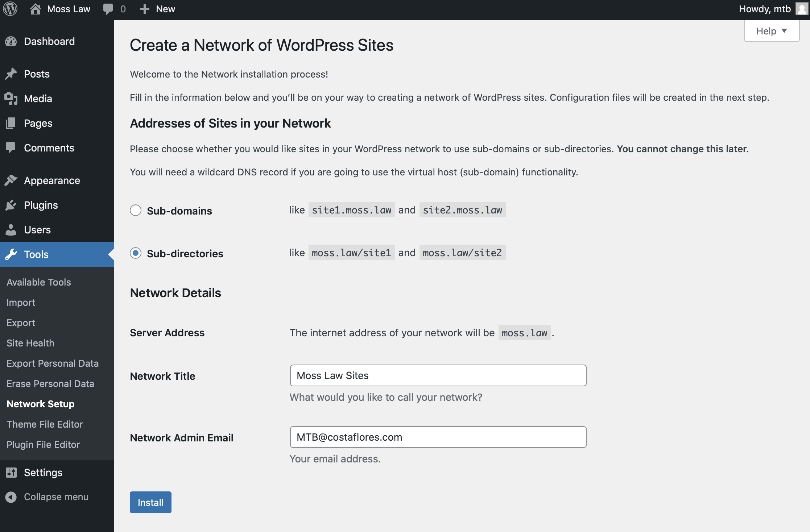Click the Users person icon
The height and width of the screenshot is (532, 810).
click(x=11, y=230)
